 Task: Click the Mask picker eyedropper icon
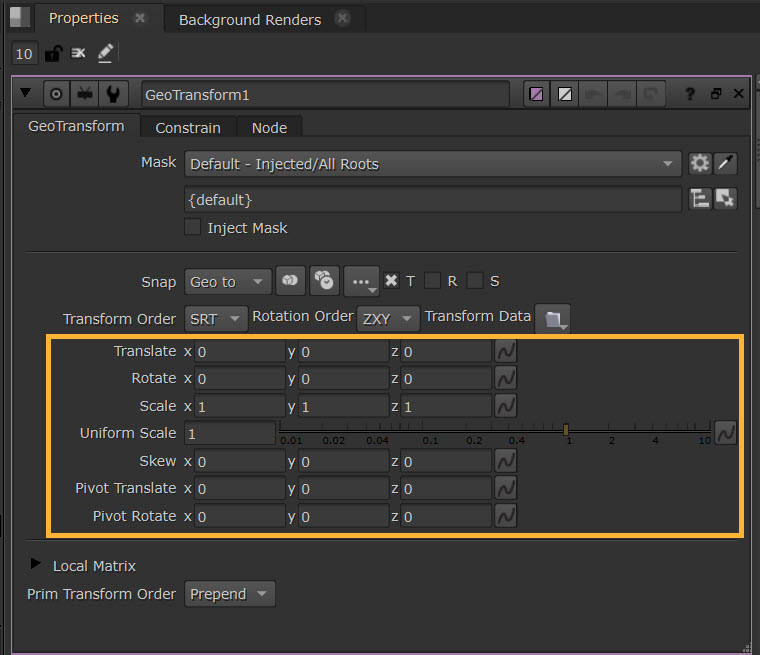727,164
